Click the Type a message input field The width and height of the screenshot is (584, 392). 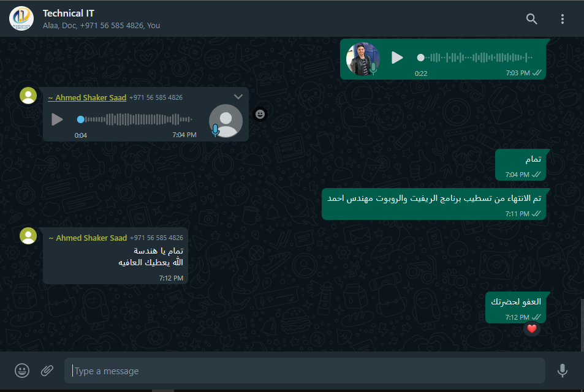click(305, 371)
